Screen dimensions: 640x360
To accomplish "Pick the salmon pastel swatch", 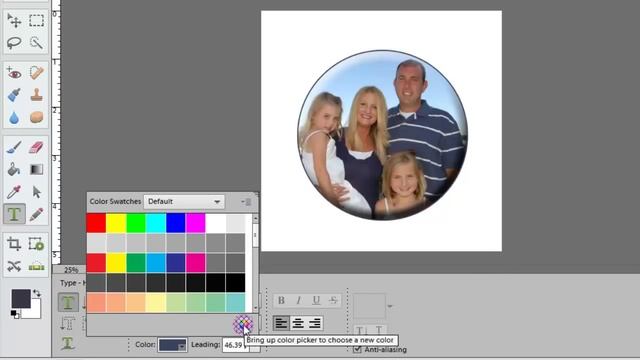I will pos(96,302).
